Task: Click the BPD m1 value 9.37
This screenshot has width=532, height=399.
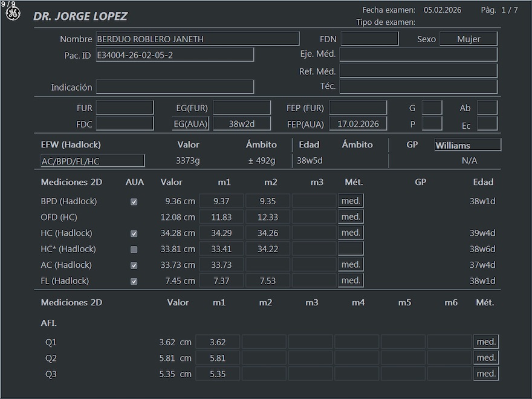Action: [221, 201]
